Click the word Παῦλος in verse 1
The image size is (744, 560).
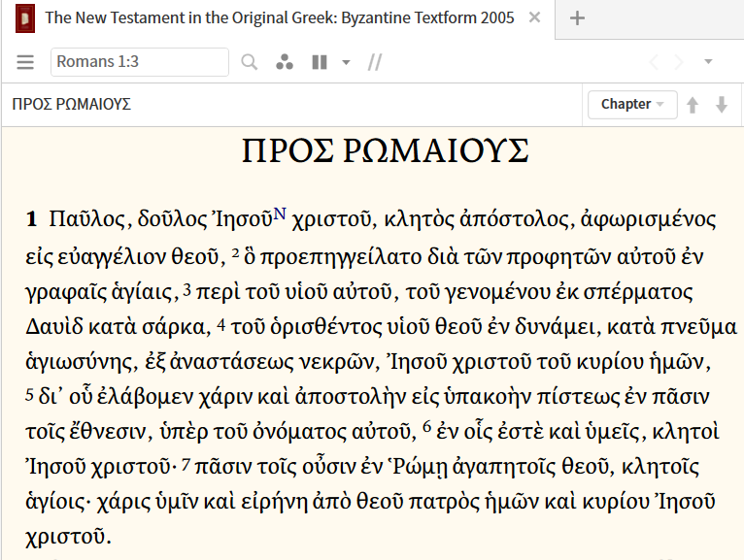(88, 219)
